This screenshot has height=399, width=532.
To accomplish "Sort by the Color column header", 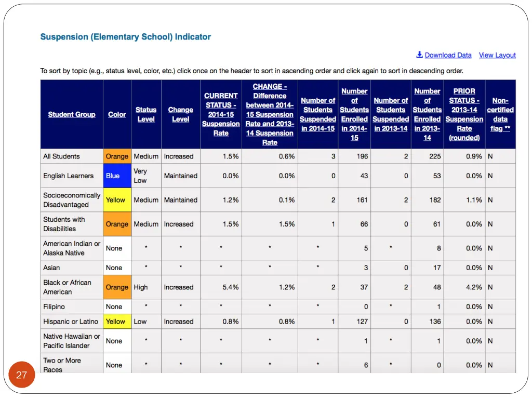I will pyautogui.click(x=117, y=114).
